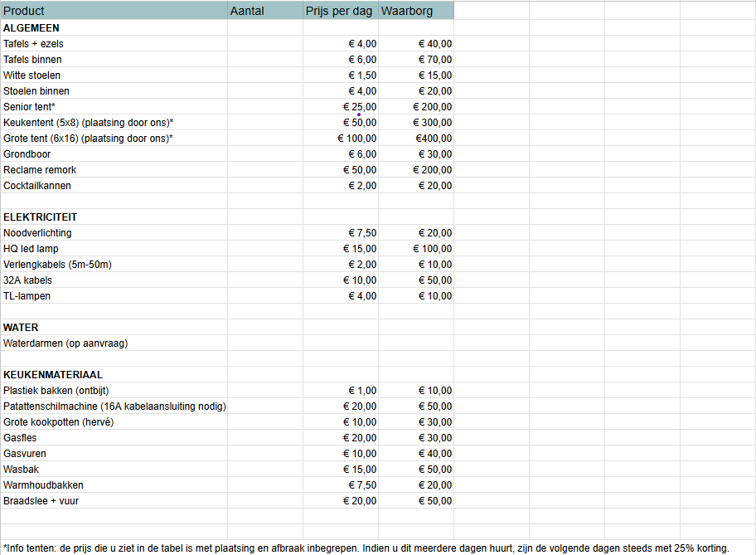Select the "Tafels + ezels" product cell
The width and height of the screenshot is (756, 555).
114,44
